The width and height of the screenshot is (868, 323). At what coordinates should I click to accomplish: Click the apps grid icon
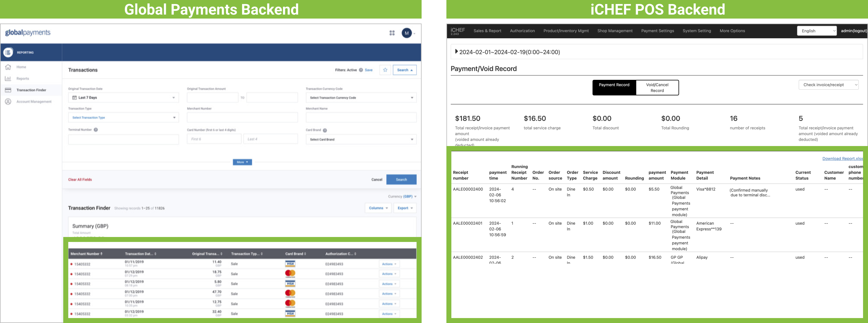click(x=392, y=33)
